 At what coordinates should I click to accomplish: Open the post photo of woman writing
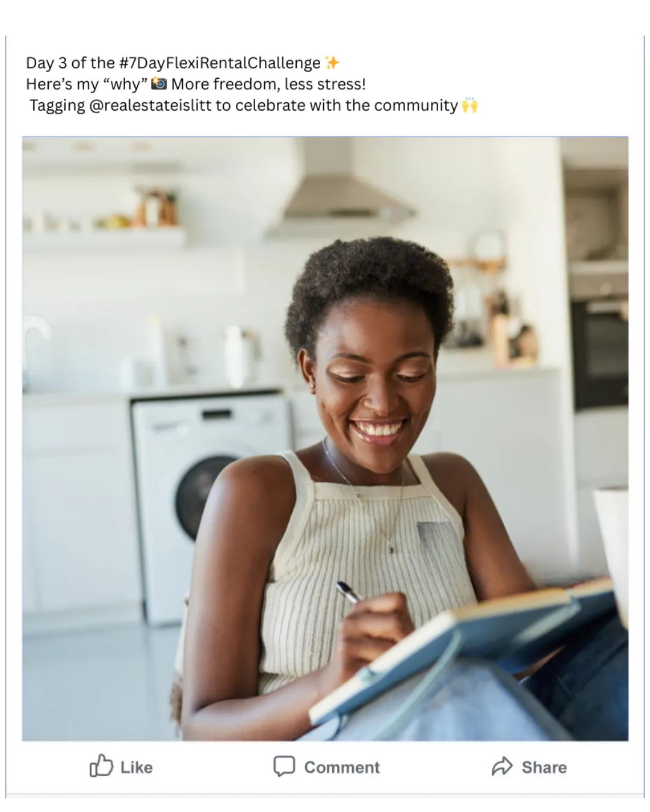(x=325, y=438)
